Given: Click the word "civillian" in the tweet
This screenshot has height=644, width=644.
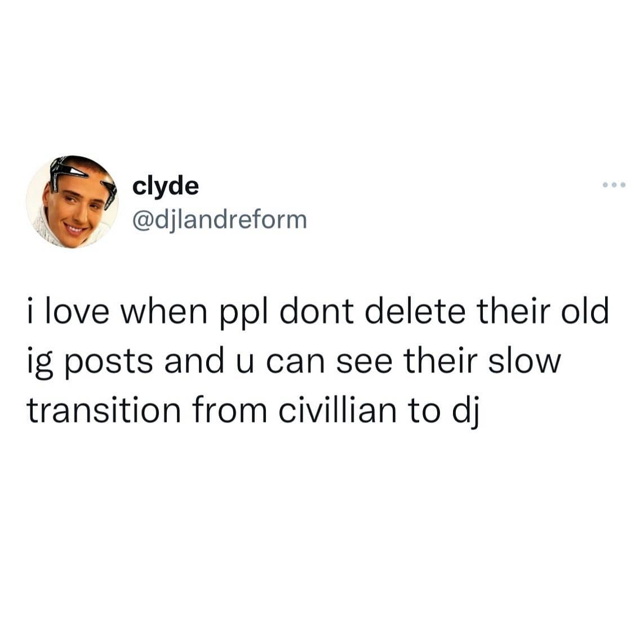Looking at the screenshot, I should click(x=337, y=410).
